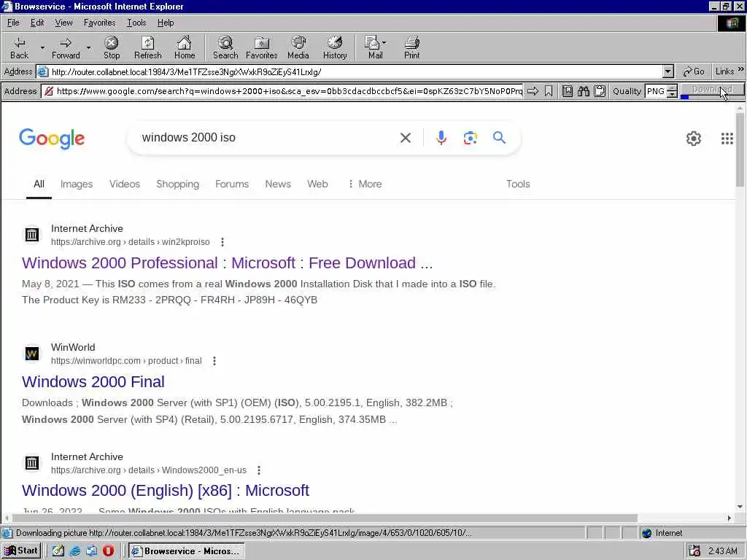The image size is (747, 560).
Task: Switch to the Images search tab
Action: pyautogui.click(x=76, y=184)
